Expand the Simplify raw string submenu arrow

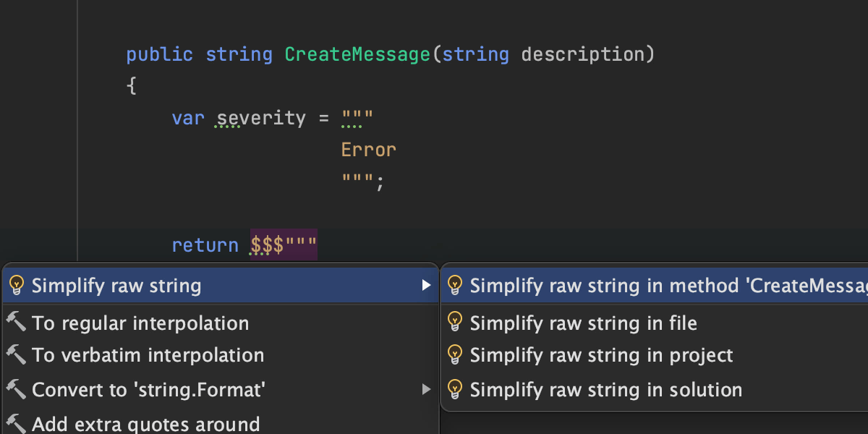coord(427,286)
